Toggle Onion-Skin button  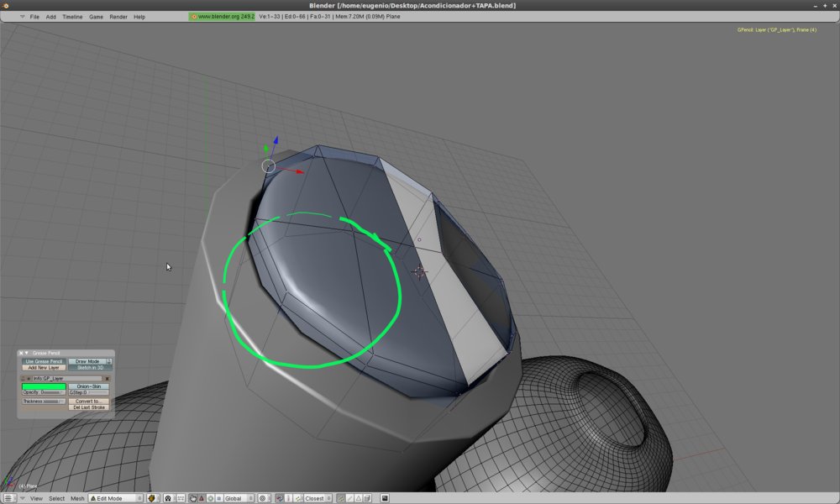[89, 386]
